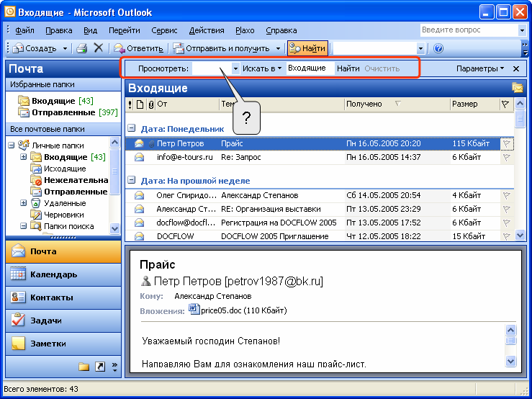Image resolution: width=532 pixels, height=399 pixels.
Task: Click the Reply (Ответить) button
Action: (x=139, y=48)
